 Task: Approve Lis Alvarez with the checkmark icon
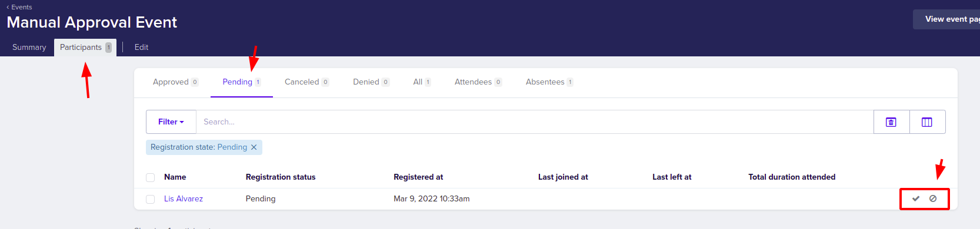click(x=915, y=198)
